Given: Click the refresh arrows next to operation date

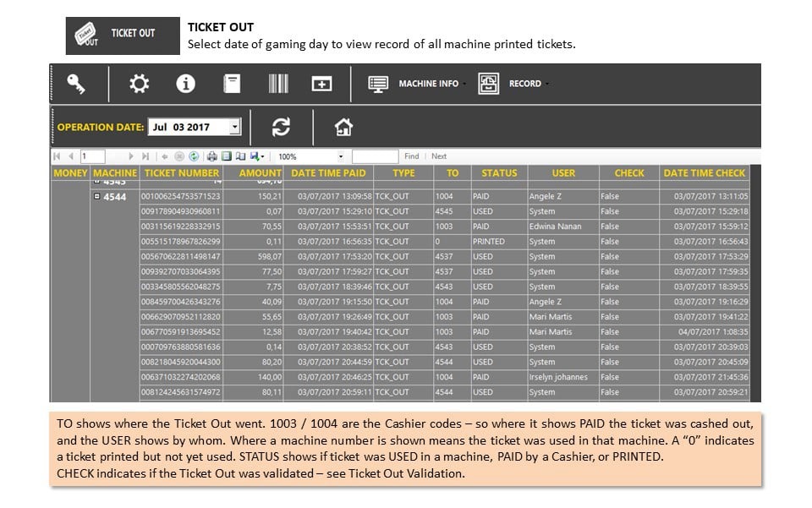Looking at the screenshot, I should [x=281, y=127].
